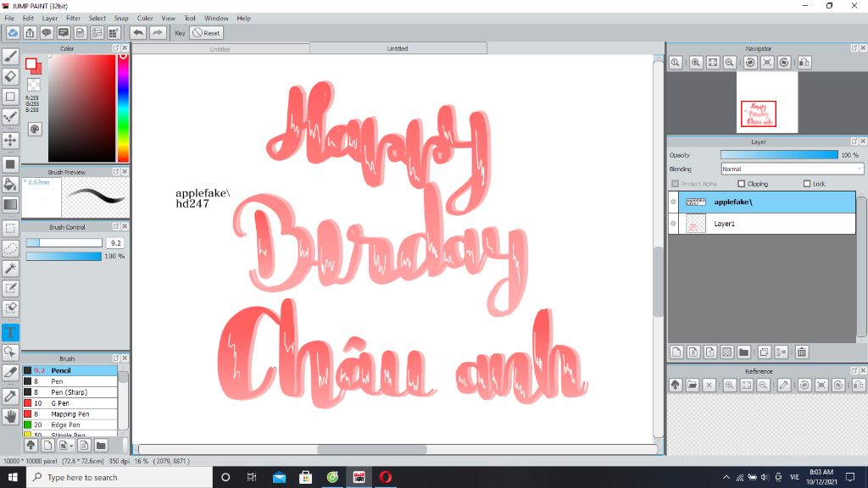
Task: Select the transparent color swatch
Action: (x=34, y=85)
